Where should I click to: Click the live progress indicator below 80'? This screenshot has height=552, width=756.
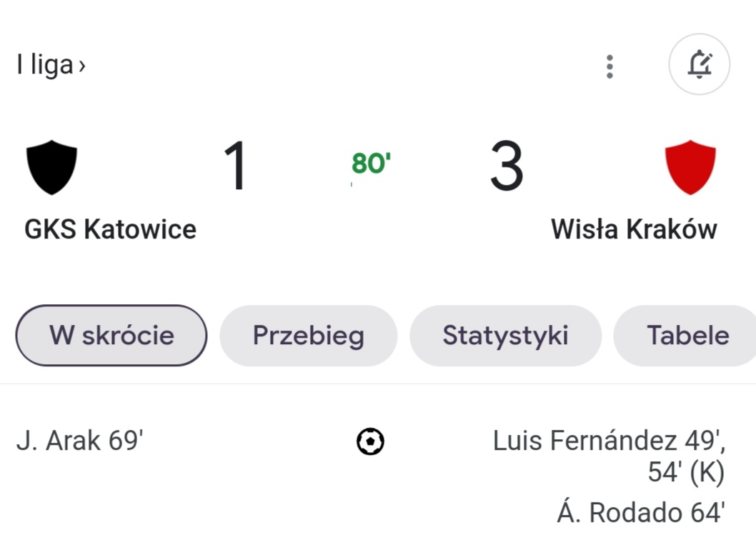click(x=352, y=184)
